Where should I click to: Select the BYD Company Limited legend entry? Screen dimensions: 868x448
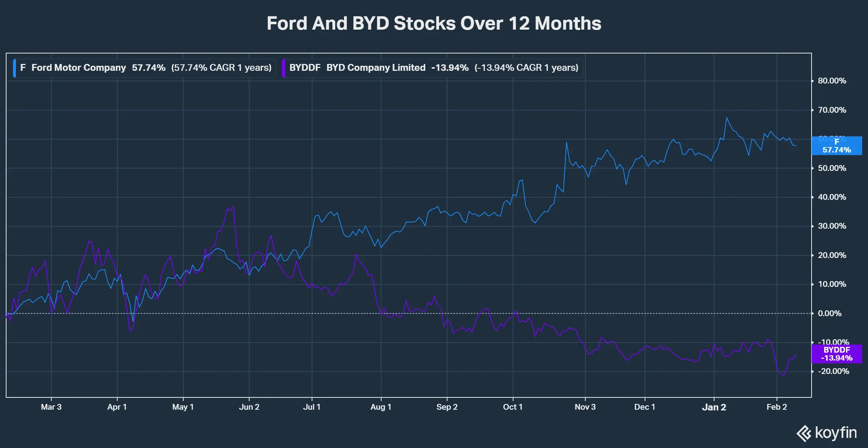coord(376,68)
